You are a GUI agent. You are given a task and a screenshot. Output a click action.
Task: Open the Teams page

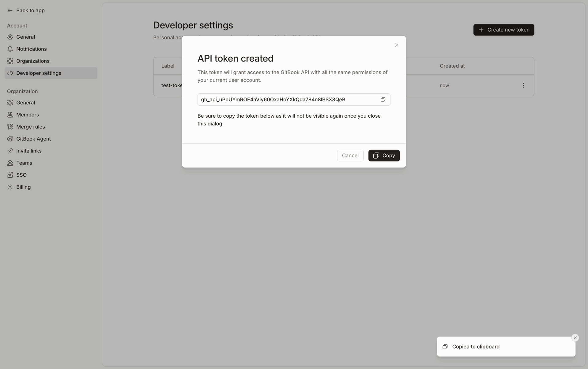pos(51,163)
